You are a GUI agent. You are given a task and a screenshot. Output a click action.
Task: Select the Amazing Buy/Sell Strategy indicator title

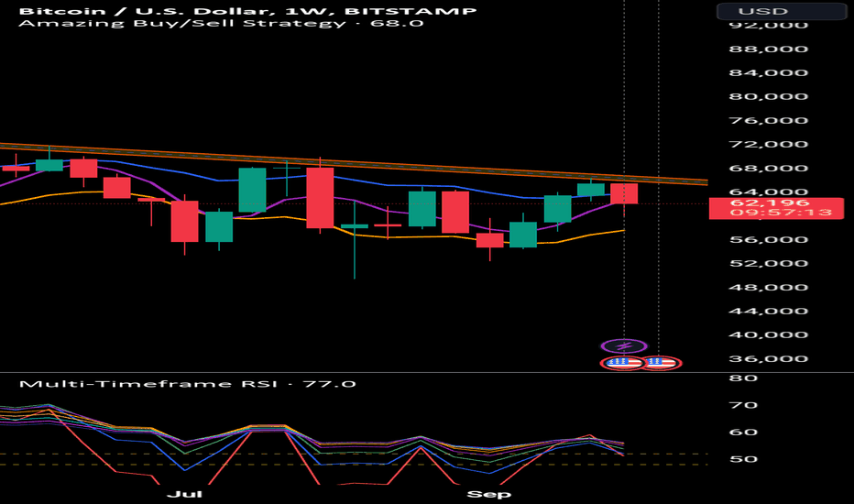221,24
